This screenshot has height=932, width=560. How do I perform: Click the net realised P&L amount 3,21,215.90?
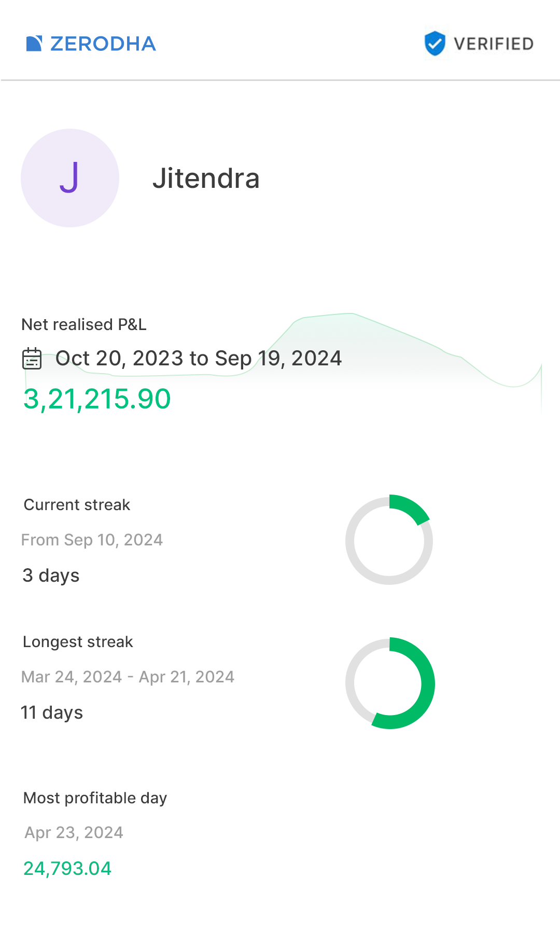tap(97, 399)
